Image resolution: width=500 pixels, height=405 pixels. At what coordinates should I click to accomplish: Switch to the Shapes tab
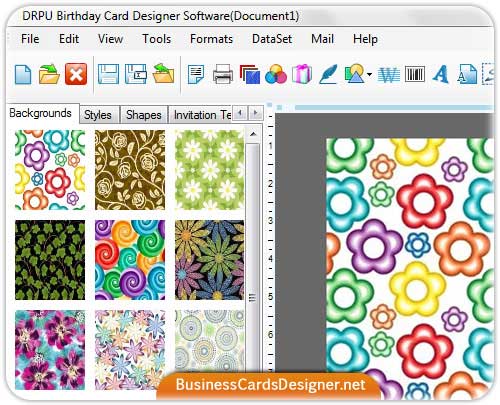tap(144, 115)
